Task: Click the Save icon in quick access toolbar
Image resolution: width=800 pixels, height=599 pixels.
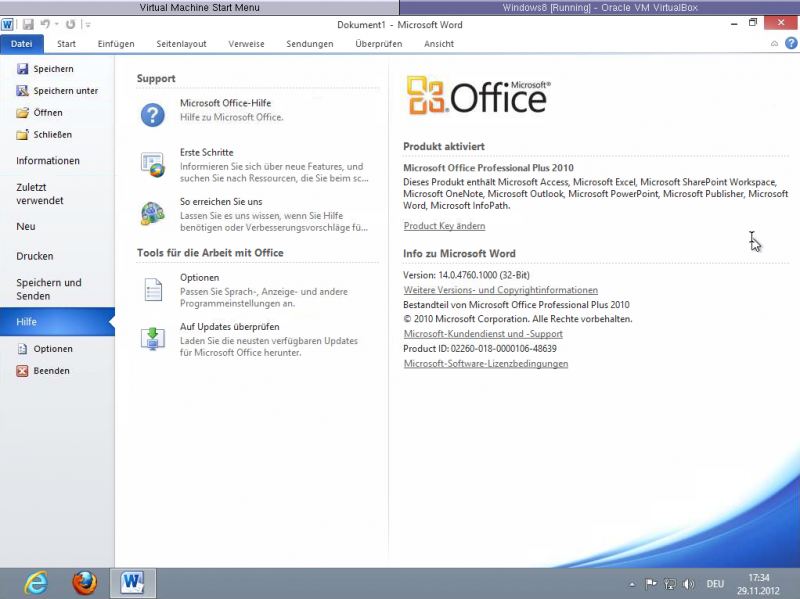Action: coord(28,24)
